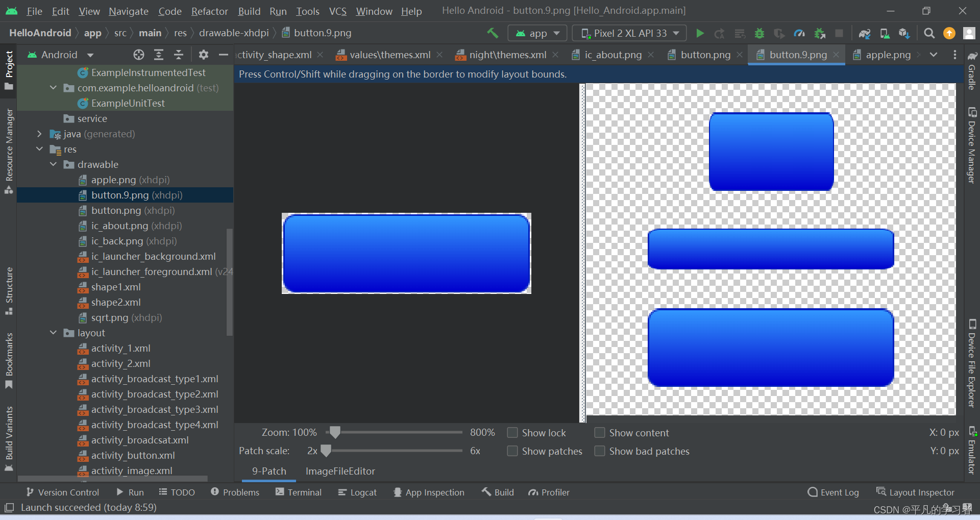Switch to the ImageFileEditor tab
Image resolution: width=980 pixels, height=520 pixels.
pyautogui.click(x=340, y=471)
